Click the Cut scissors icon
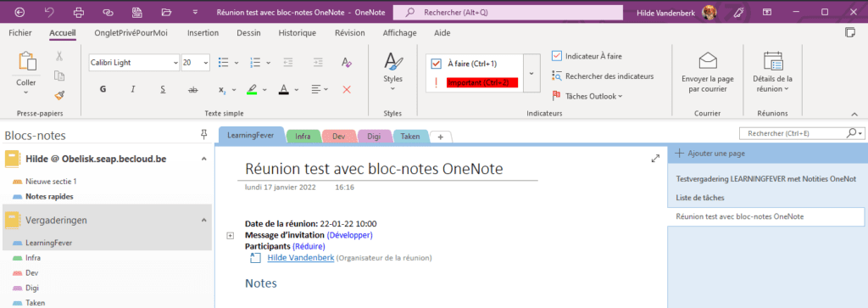868x308 pixels. 59,55
